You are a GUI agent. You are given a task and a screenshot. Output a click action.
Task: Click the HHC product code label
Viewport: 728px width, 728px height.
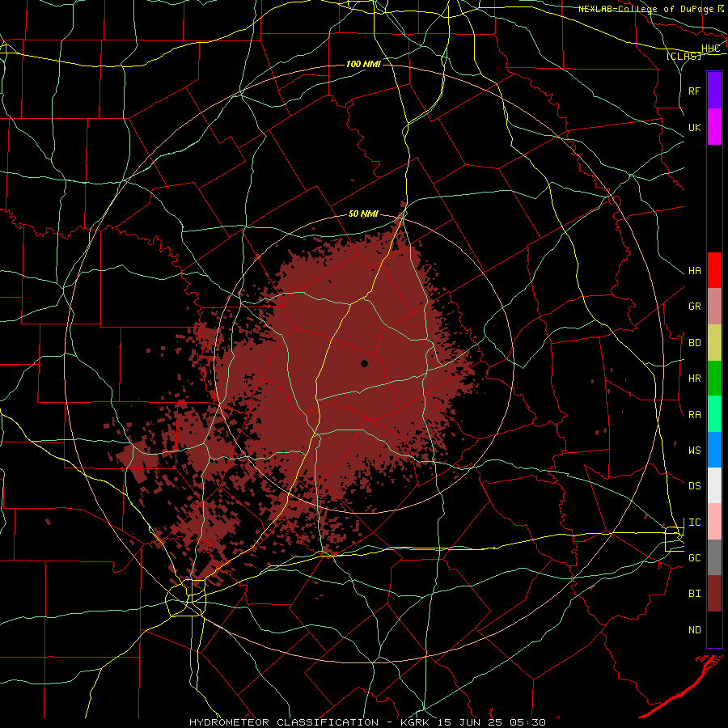coord(711,49)
